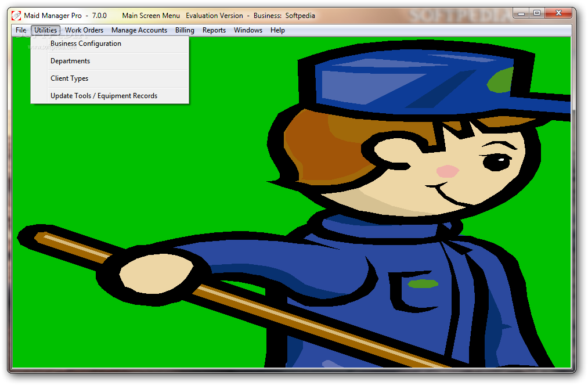Minimize the Maid Manager Pro window
The height and width of the screenshot is (385, 588).
coord(521,13)
